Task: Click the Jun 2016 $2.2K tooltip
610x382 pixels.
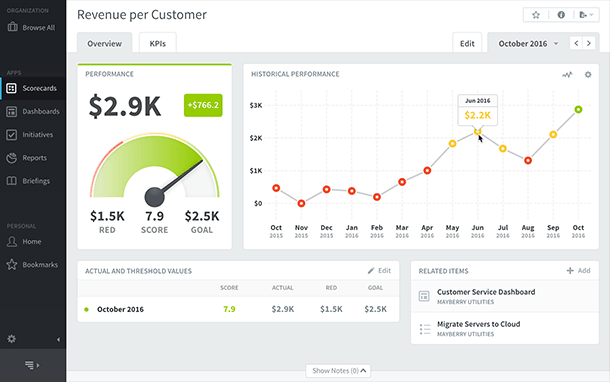Action: coord(478,110)
